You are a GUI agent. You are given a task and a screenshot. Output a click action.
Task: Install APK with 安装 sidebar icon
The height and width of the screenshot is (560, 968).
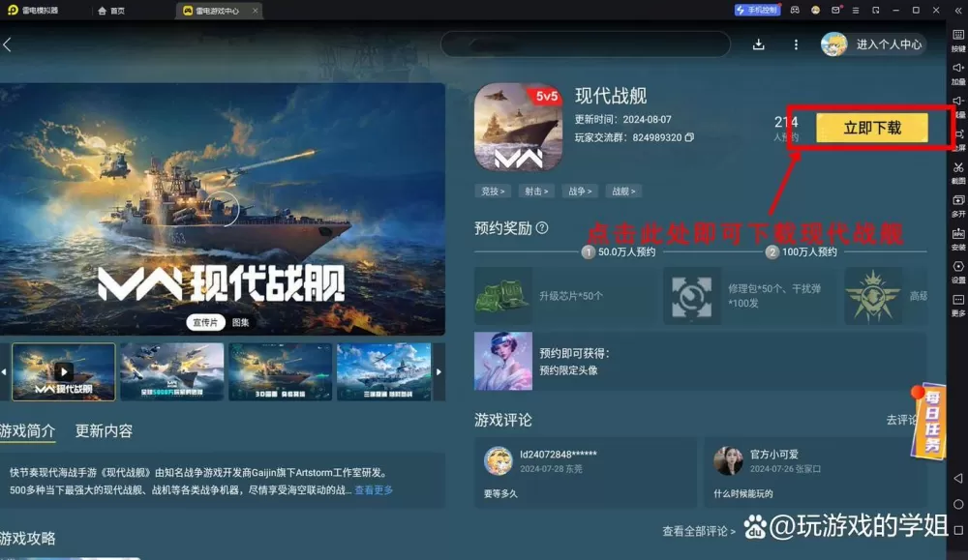coord(958,239)
